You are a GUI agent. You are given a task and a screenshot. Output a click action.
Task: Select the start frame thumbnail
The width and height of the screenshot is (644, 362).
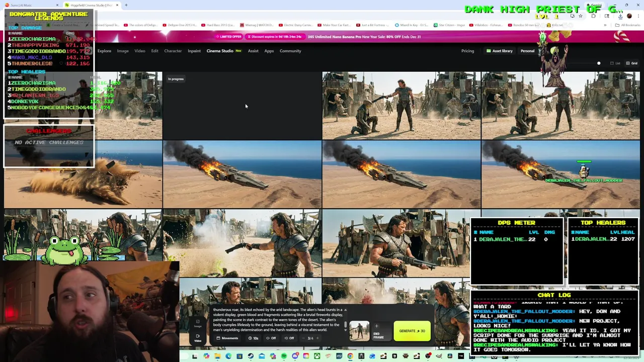pyautogui.click(x=359, y=331)
